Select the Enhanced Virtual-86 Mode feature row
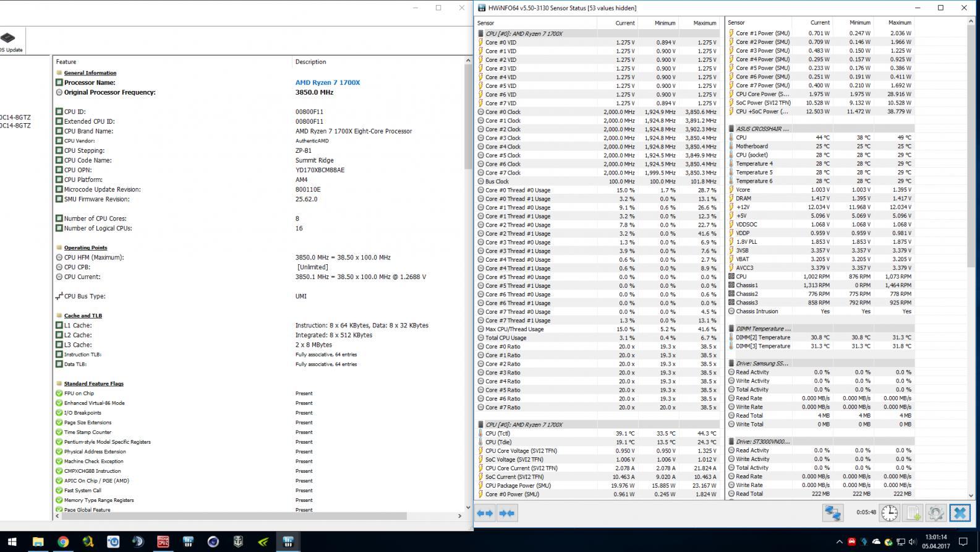 coord(258,403)
